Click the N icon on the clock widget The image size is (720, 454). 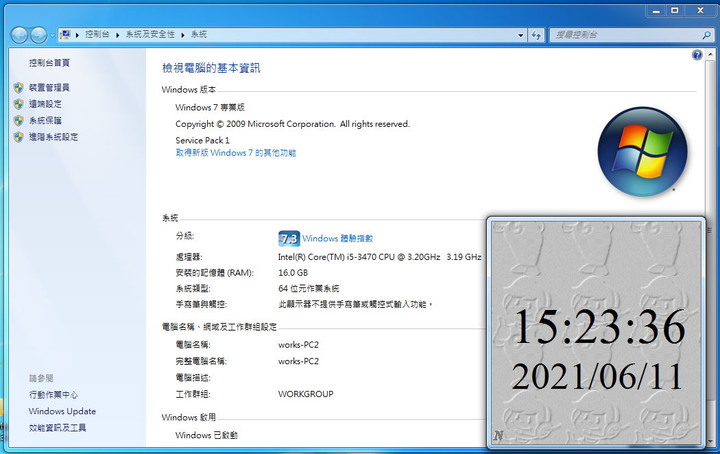click(x=498, y=436)
